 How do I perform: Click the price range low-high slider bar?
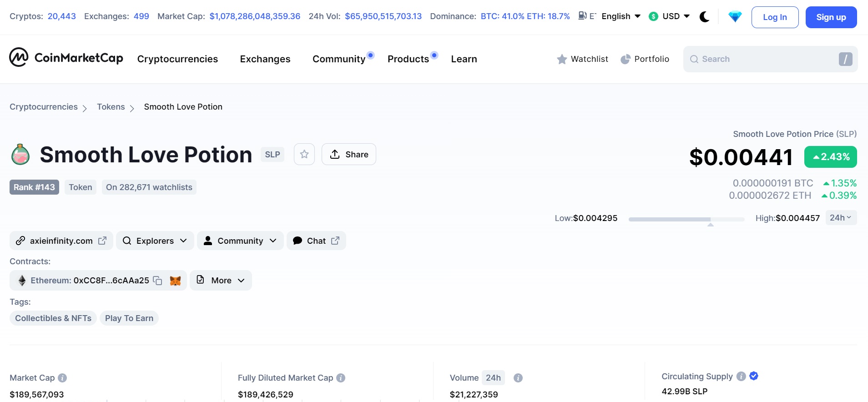tap(686, 219)
